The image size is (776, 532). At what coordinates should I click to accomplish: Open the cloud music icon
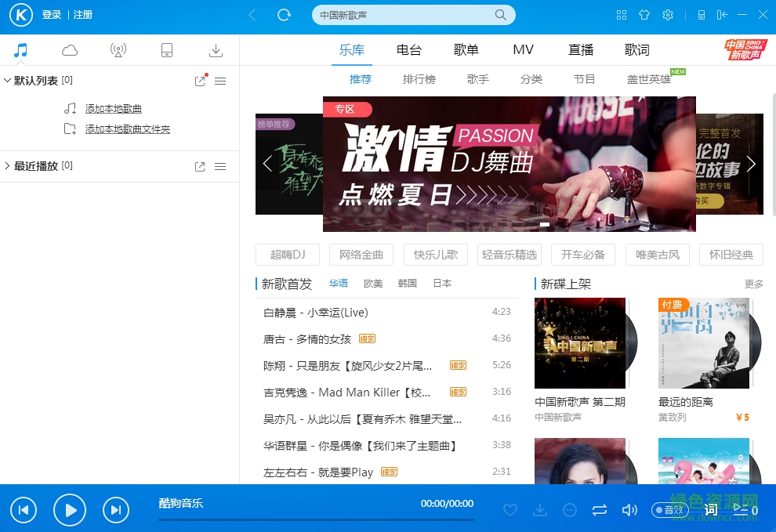tap(70, 49)
